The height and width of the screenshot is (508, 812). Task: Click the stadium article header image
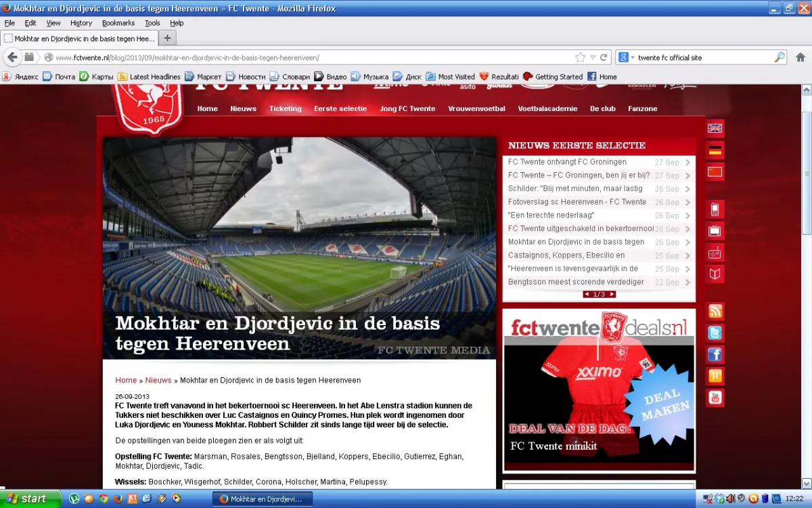tap(299, 248)
